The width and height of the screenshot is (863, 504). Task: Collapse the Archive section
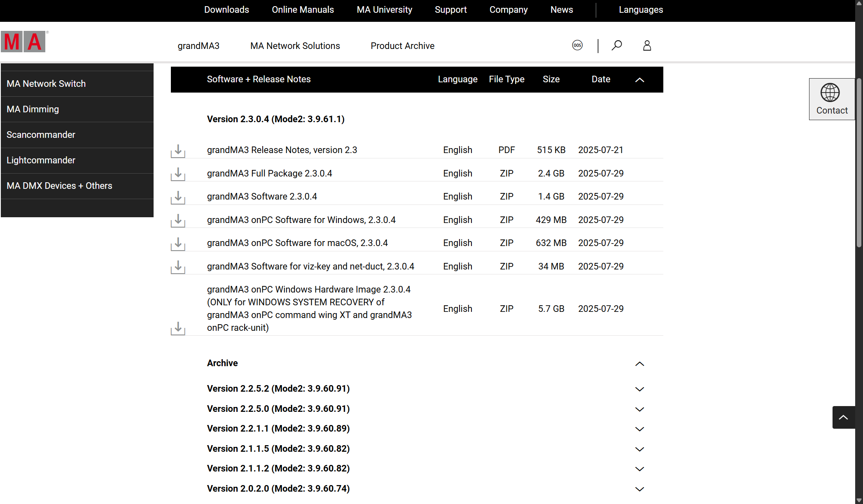click(x=639, y=364)
